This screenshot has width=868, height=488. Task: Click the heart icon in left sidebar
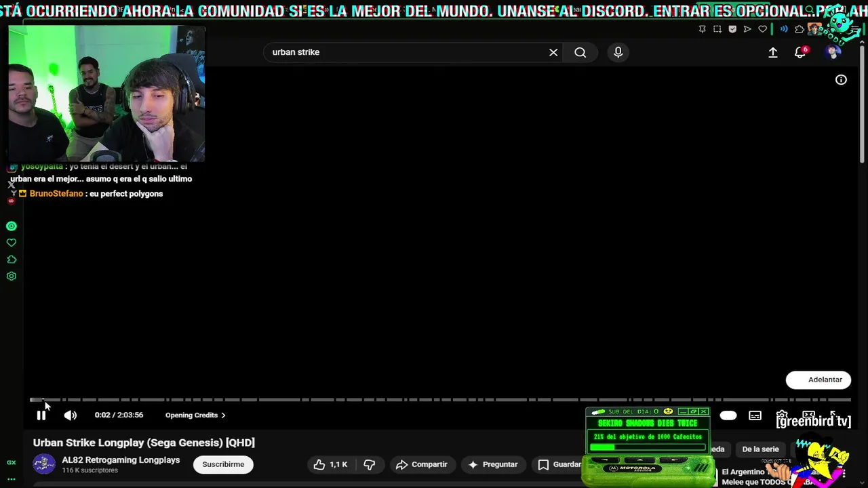coord(12,243)
